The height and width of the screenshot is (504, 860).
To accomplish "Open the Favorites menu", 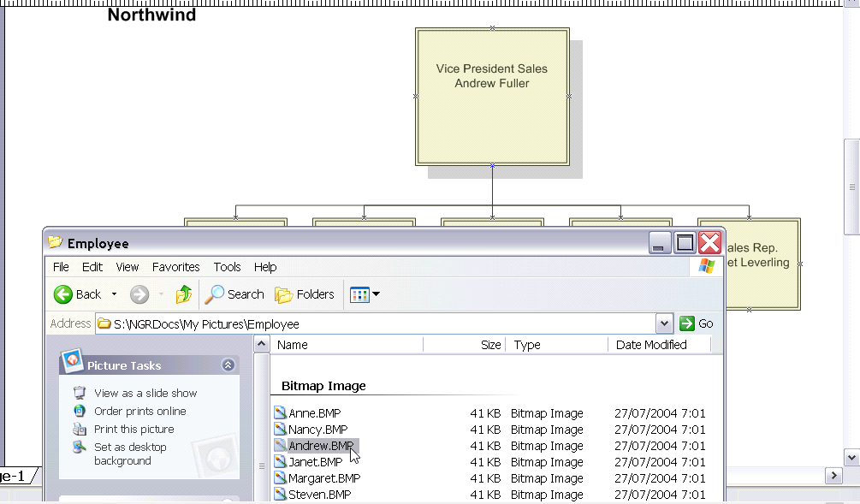I will coord(175,267).
